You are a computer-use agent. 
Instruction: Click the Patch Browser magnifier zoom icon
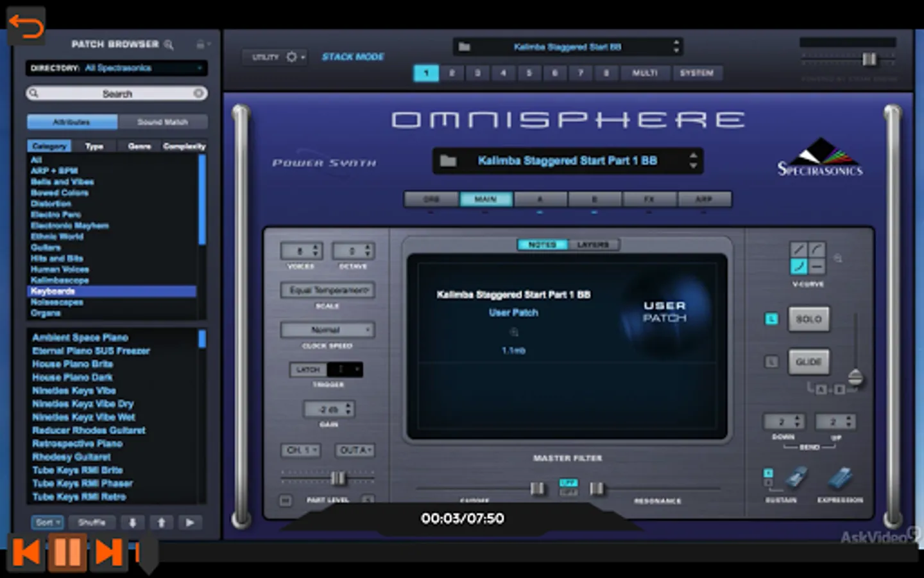pyautogui.click(x=169, y=44)
